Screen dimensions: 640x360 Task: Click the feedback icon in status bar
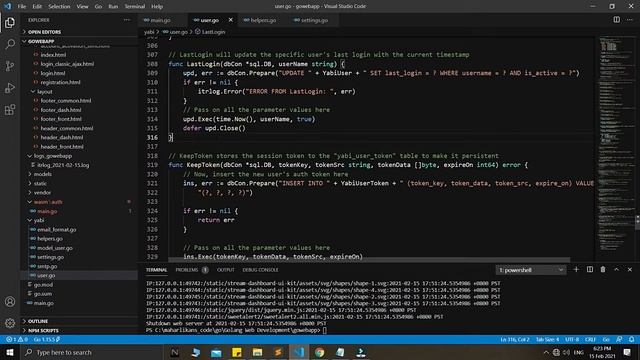coord(619,339)
